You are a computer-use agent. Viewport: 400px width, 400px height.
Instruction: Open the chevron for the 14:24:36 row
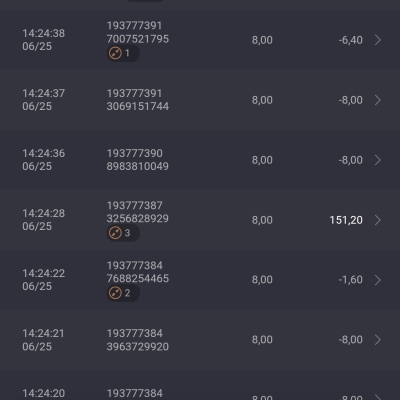tap(378, 160)
